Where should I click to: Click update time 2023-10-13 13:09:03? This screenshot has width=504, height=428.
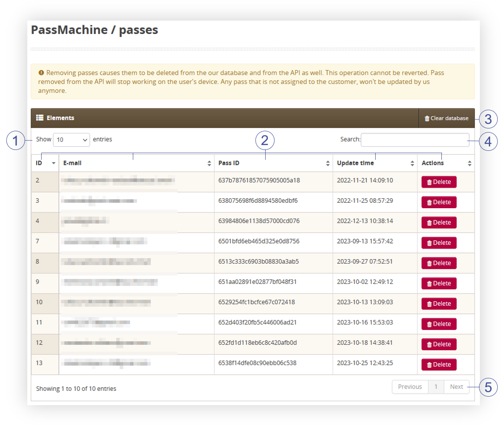pyautogui.click(x=365, y=302)
